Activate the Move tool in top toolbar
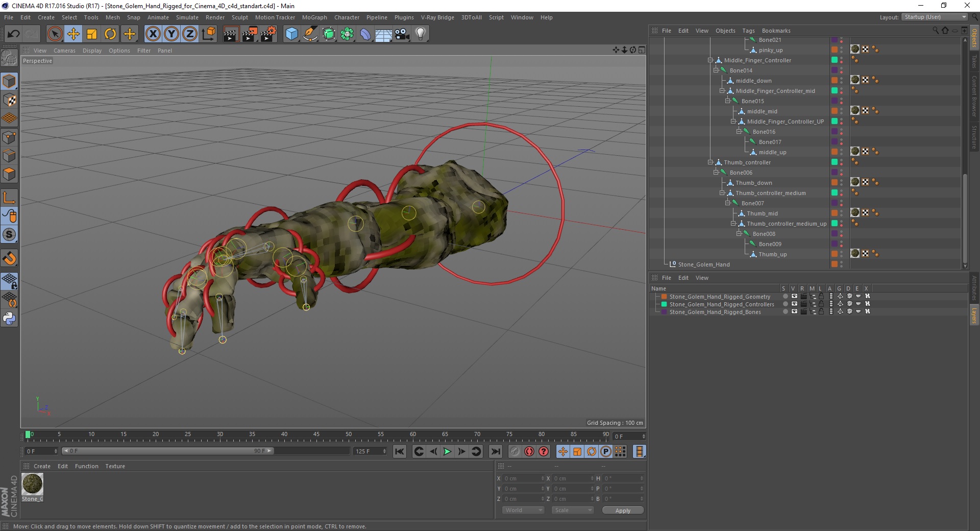 pos(73,34)
